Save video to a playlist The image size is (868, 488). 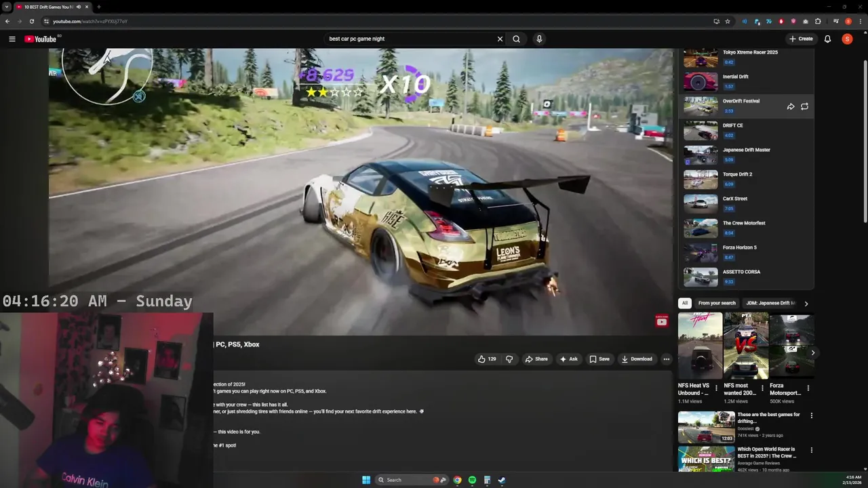point(599,359)
